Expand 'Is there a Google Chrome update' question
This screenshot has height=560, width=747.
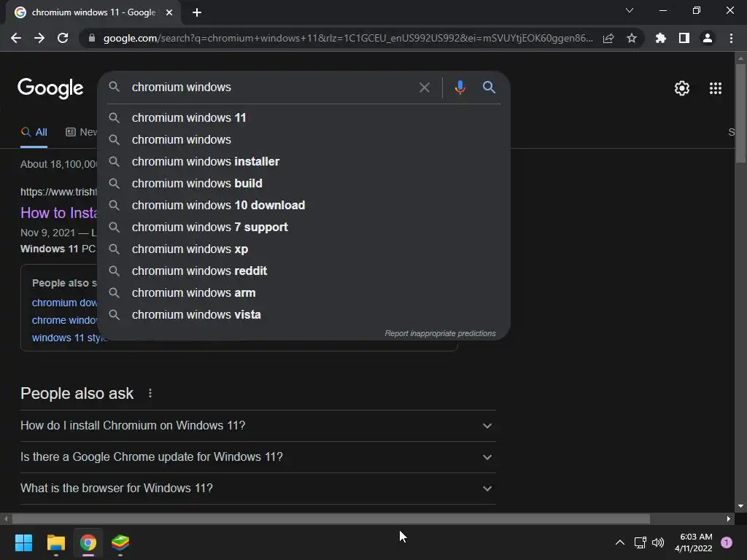coord(258,457)
